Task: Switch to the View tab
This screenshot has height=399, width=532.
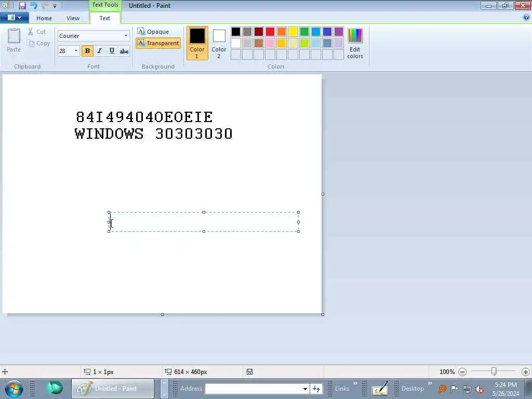Action: [x=73, y=18]
